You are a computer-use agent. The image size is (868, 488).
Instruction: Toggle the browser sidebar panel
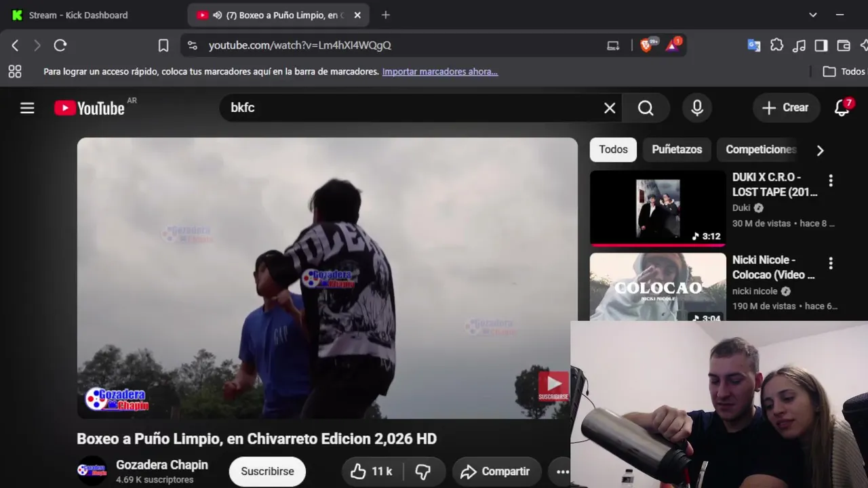pos(821,45)
